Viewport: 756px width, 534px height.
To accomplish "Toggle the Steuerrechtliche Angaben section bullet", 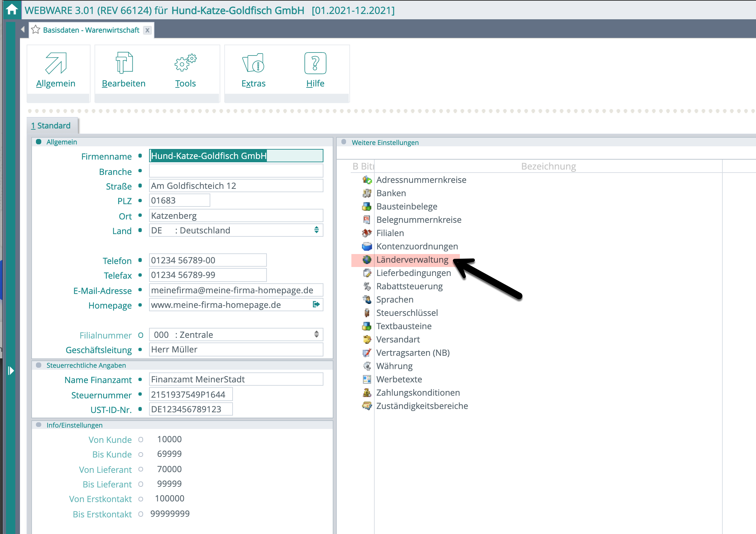I will click(39, 365).
